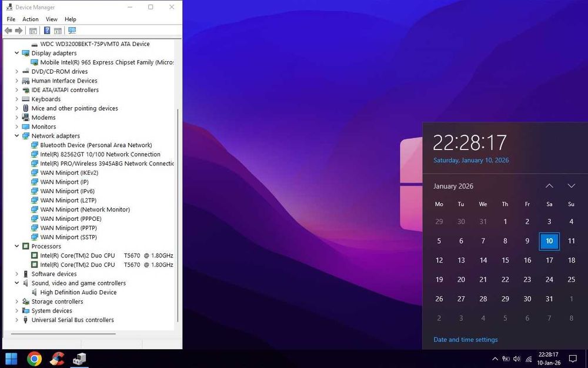588x368 pixels.
Task: Click the Action pane toolbar icon
Action: coord(58,31)
